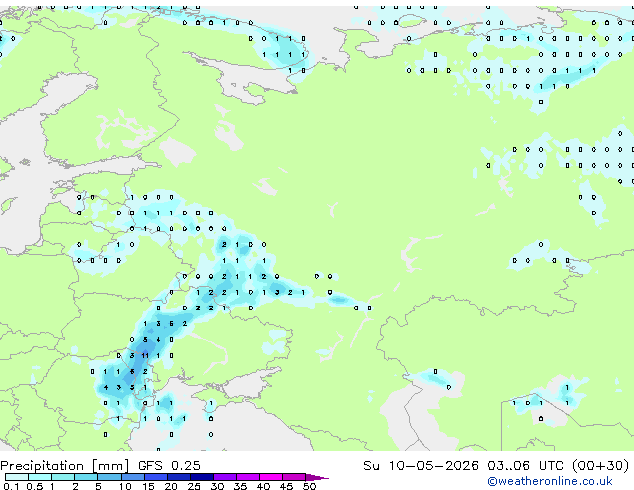Image resolution: width=634 pixels, height=490 pixels.
Task: Select the legend label '25'
Action: [x=194, y=486]
